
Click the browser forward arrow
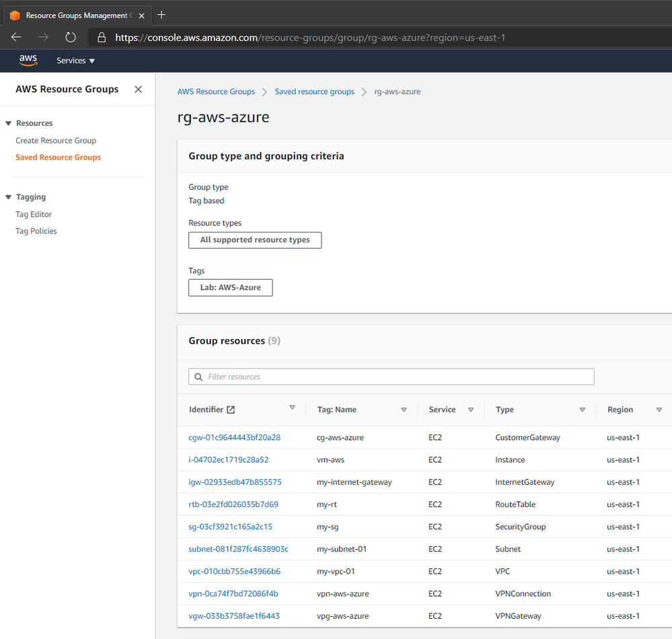click(x=43, y=37)
